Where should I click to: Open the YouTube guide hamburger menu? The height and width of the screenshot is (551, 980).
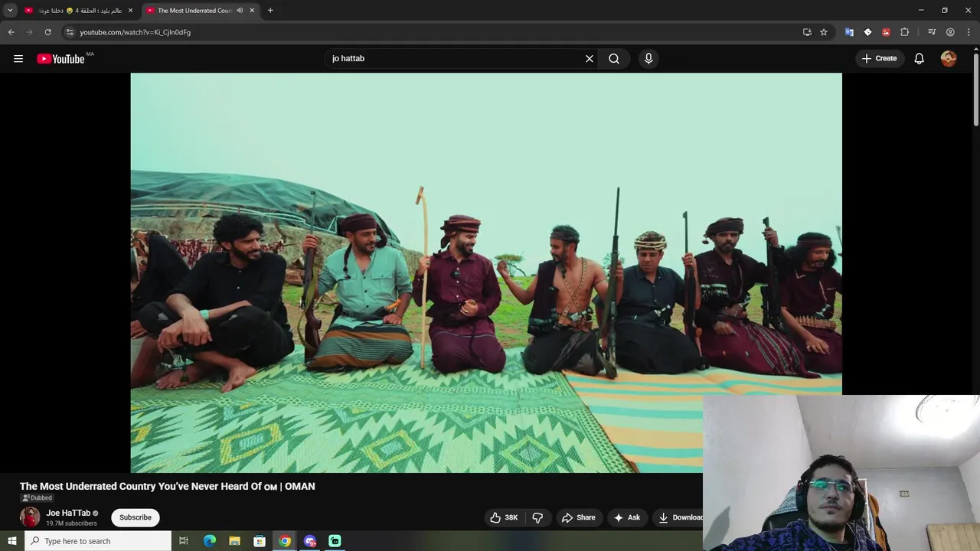18,58
